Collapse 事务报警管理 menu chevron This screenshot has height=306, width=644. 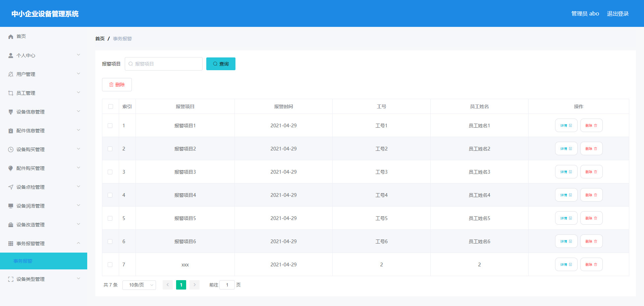[78, 243]
